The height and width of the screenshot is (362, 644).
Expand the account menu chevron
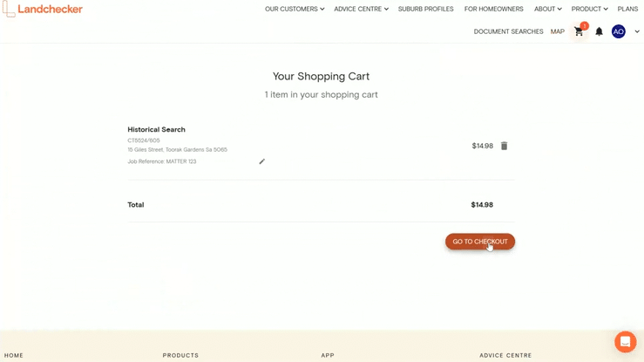click(637, 31)
